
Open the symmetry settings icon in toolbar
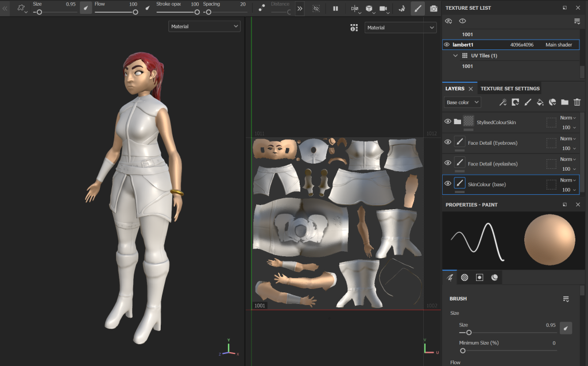coord(354,9)
